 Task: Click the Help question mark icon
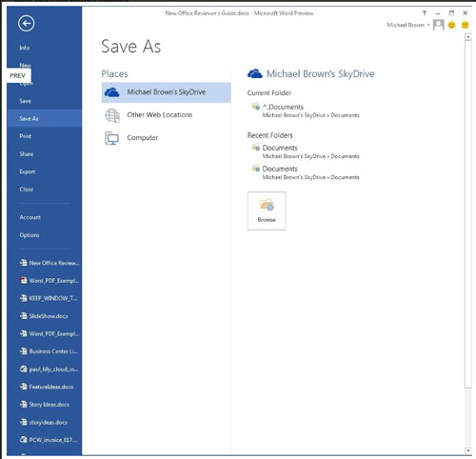pyautogui.click(x=425, y=13)
